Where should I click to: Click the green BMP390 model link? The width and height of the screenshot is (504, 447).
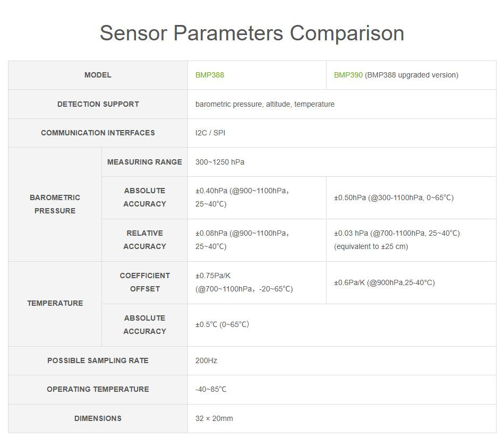point(348,75)
